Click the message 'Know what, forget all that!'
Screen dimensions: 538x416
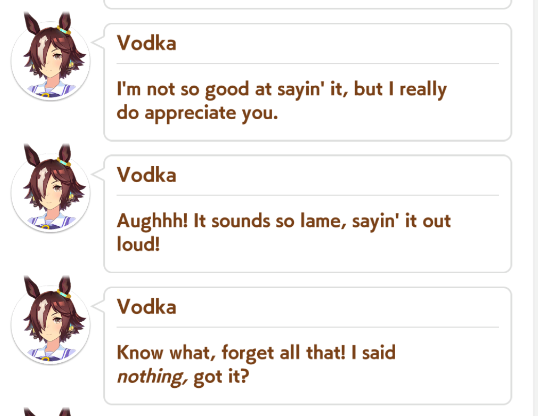256,365
